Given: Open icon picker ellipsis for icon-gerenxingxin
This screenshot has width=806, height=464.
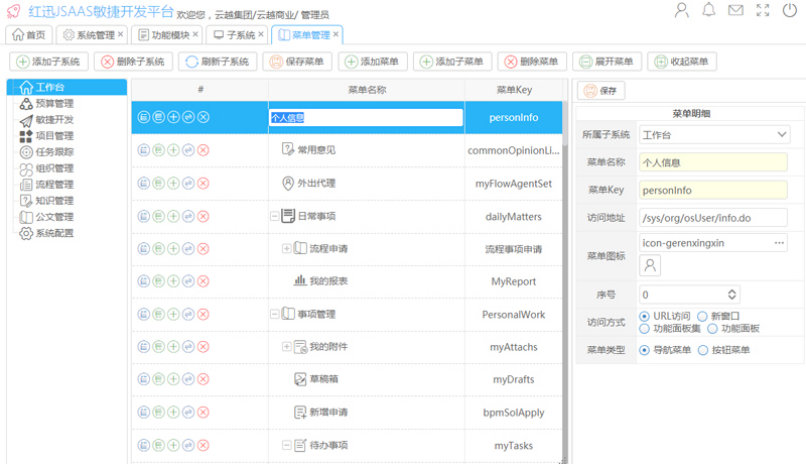Looking at the screenshot, I should 779,243.
